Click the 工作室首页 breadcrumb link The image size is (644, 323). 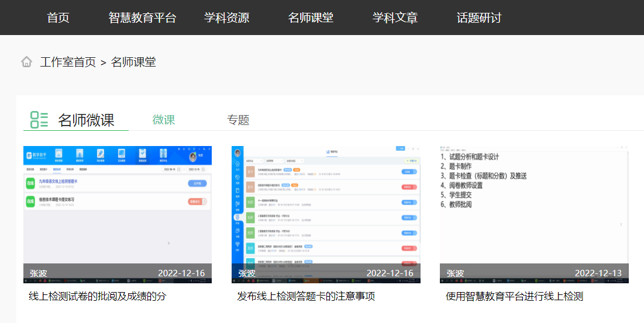(x=68, y=62)
